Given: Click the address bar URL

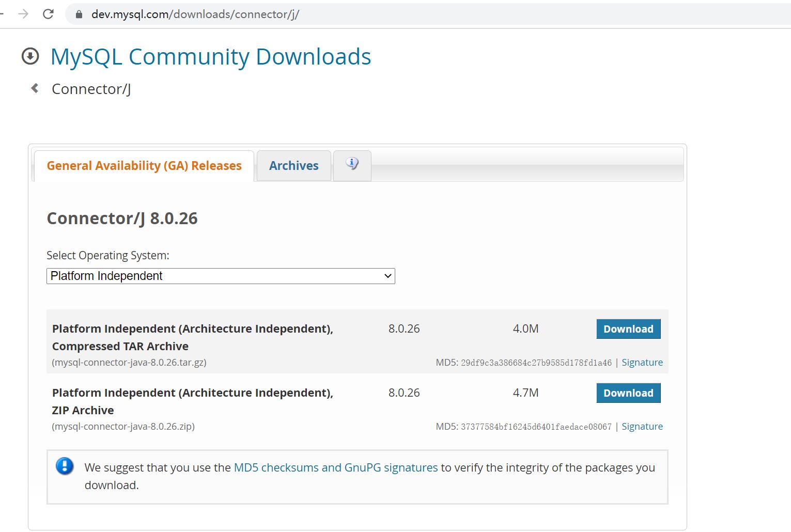Looking at the screenshot, I should coord(195,14).
